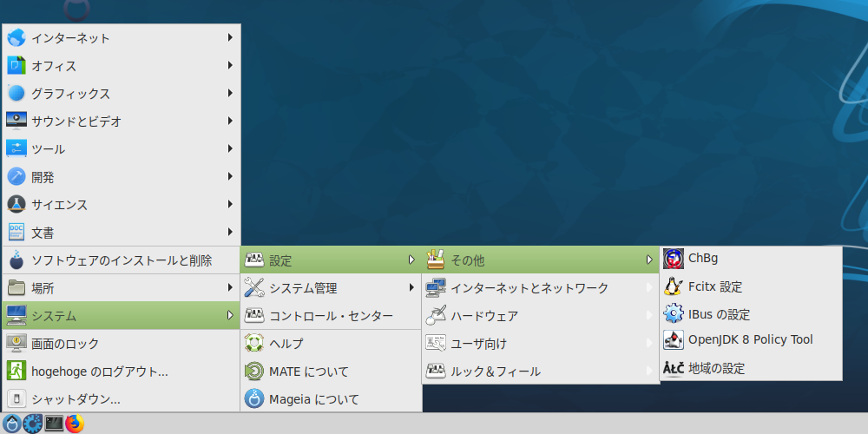Open the オフィス menu category

point(122,65)
